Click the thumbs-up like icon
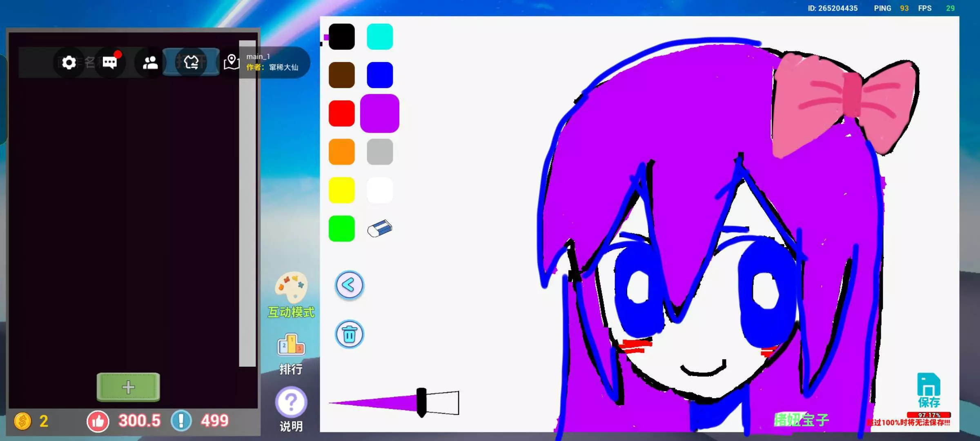The width and height of the screenshot is (980, 441). (98, 421)
